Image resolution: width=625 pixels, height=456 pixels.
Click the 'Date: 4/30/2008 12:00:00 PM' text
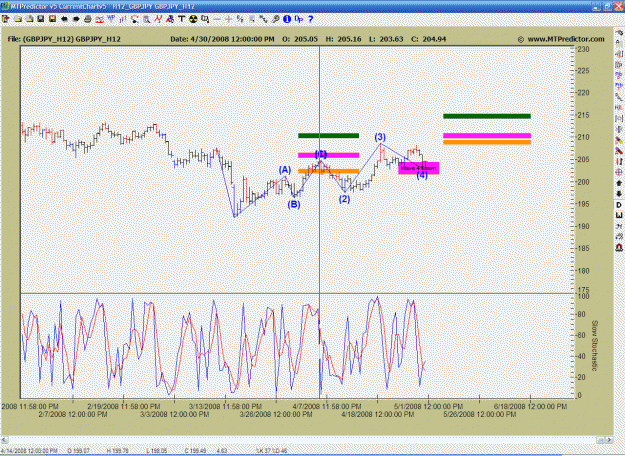tap(222, 39)
